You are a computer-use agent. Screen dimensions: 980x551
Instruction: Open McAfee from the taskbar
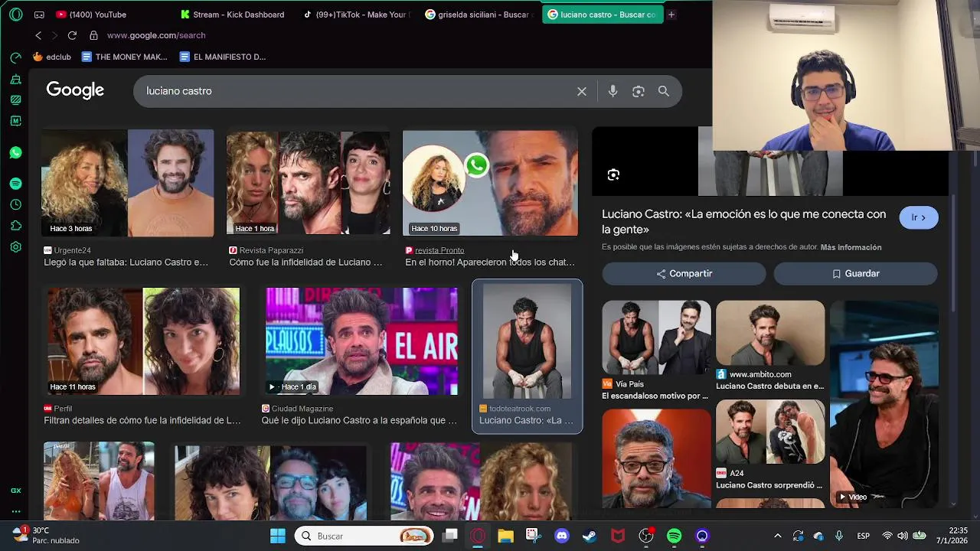pos(618,536)
